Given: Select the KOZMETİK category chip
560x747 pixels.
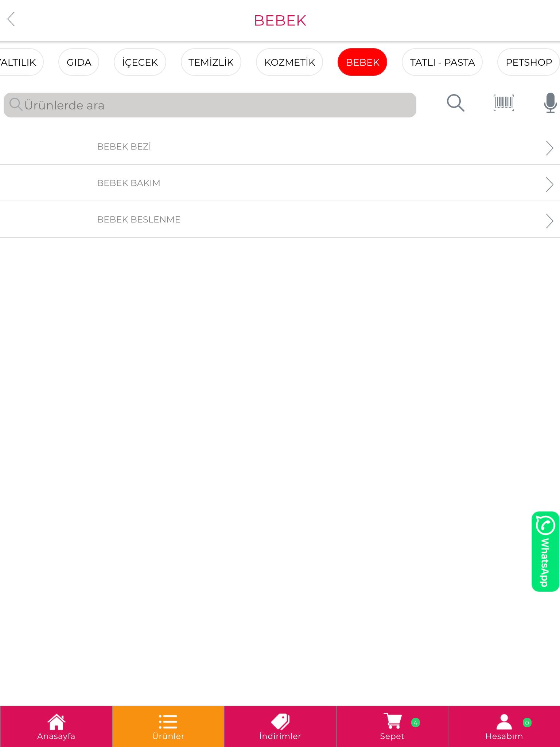Looking at the screenshot, I should point(289,62).
